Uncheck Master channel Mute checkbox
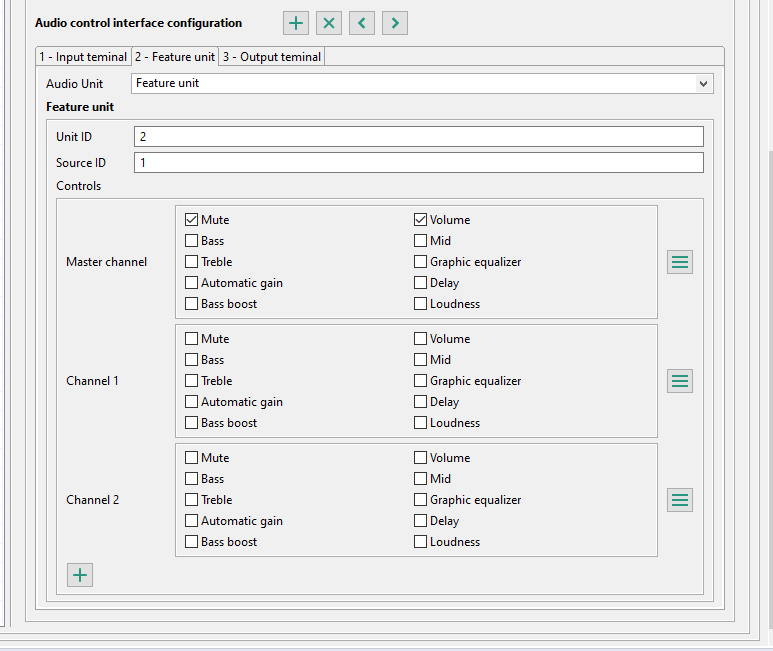Image resolution: width=773 pixels, height=651 pixels. coord(191,220)
